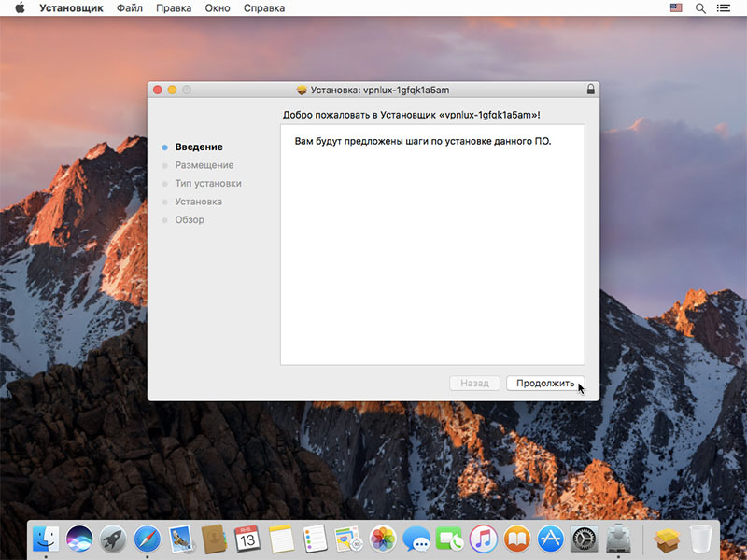747x560 pixels.
Task: Click the Продолжить button
Action: click(x=545, y=384)
